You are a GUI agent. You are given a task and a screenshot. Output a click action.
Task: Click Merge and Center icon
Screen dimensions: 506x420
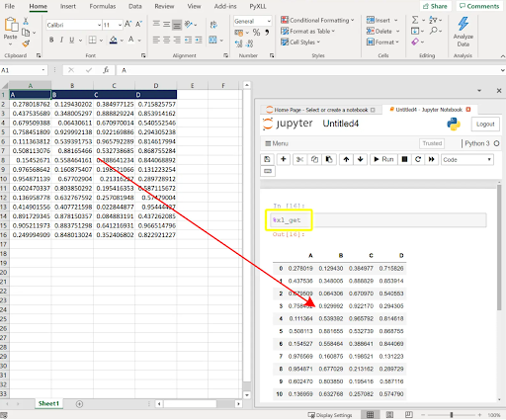tap(213, 40)
